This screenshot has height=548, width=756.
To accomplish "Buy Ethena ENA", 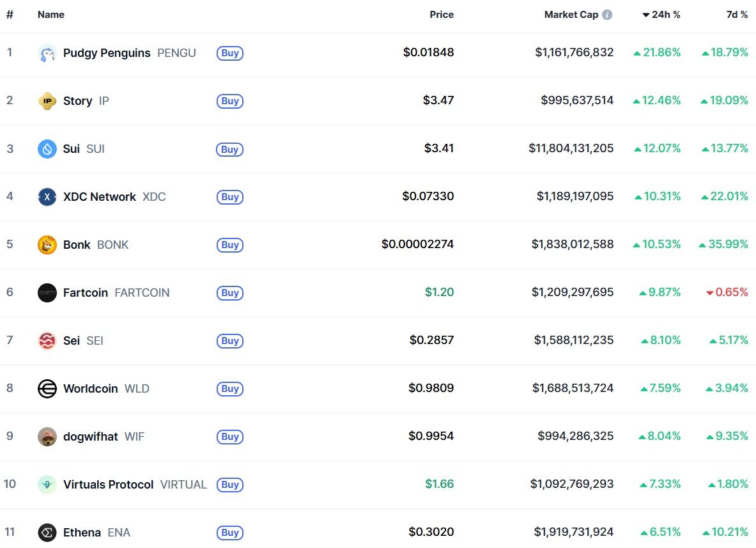I will click(230, 533).
